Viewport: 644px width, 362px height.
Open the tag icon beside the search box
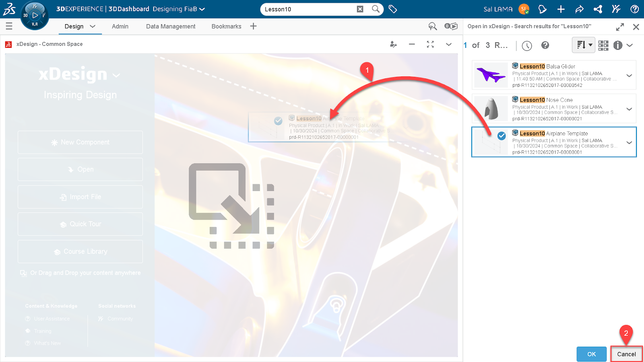[x=393, y=9]
